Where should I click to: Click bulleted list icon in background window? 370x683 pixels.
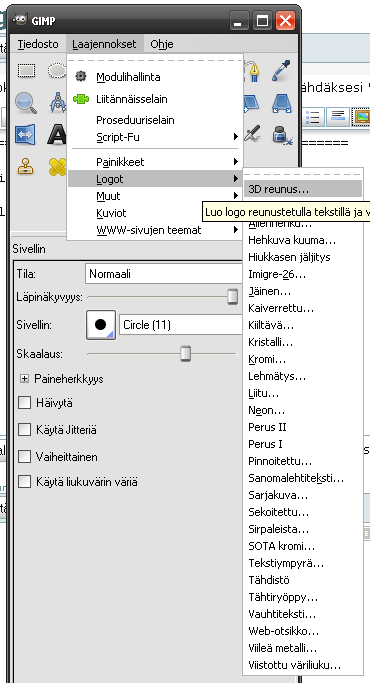[312, 117]
